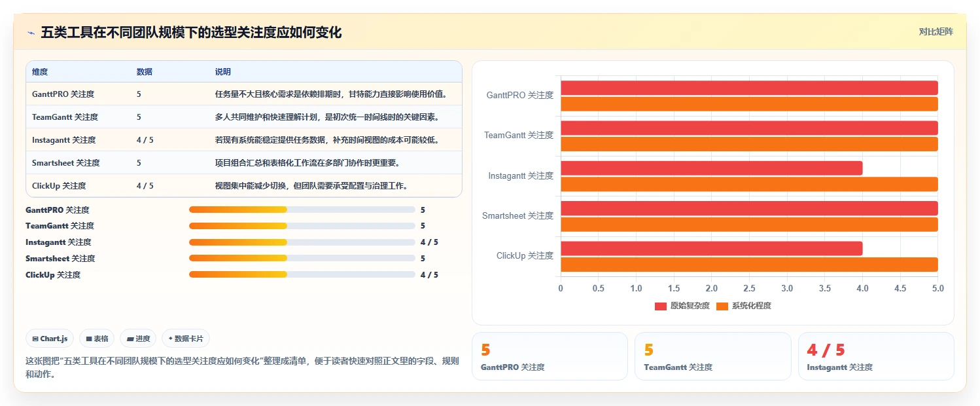The height and width of the screenshot is (406, 980).
Task: Click the ClickUp 关注度 progress bar
Action: point(302,274)
